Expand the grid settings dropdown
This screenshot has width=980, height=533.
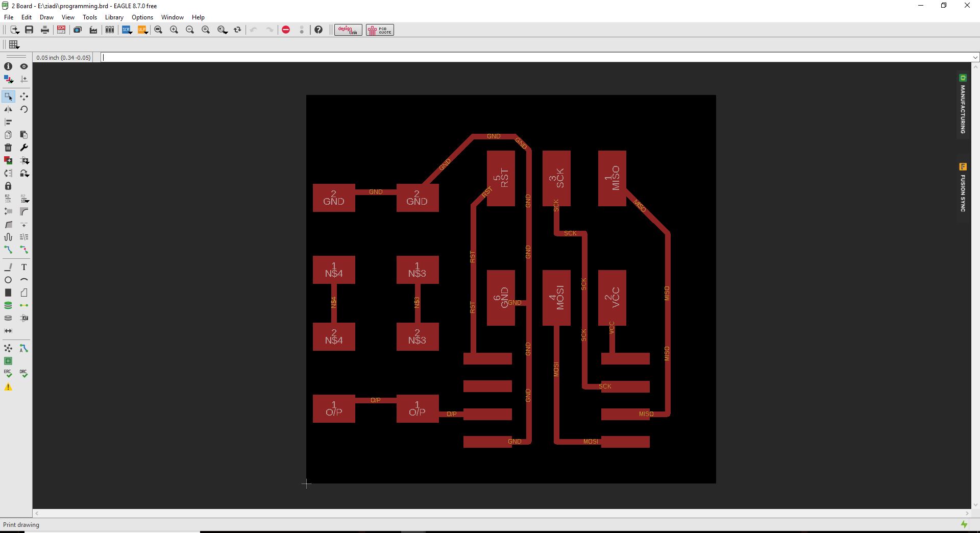(17, 47)
